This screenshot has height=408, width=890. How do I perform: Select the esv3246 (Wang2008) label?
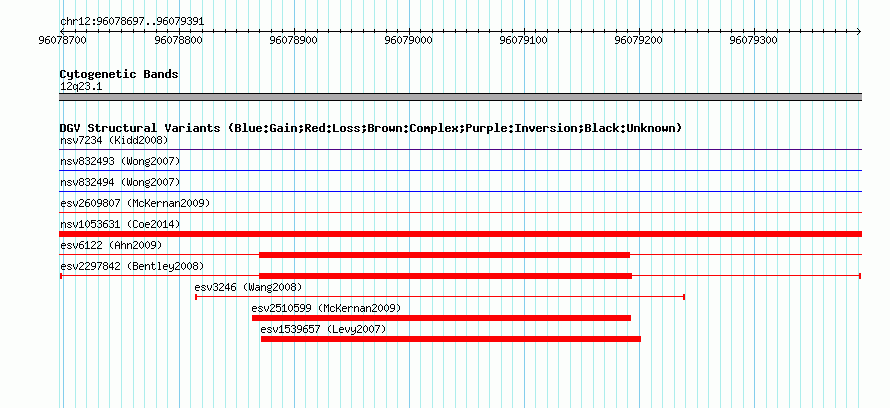pyautogui.click(x=248, y=287)
